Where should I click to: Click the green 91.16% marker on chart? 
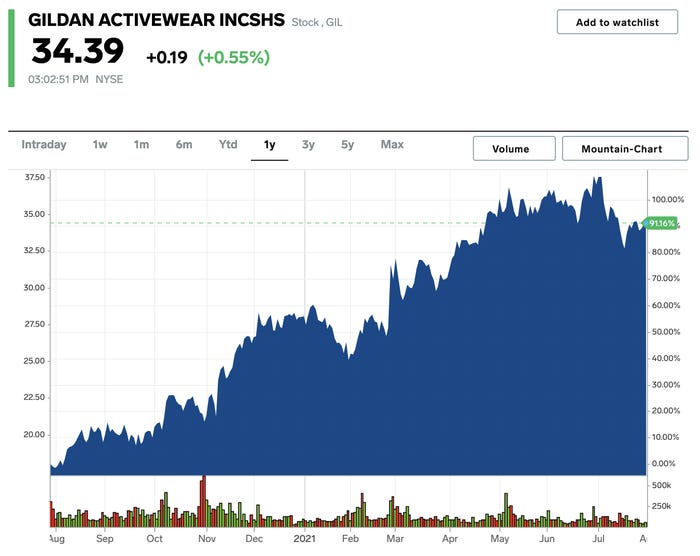(661, 223)
